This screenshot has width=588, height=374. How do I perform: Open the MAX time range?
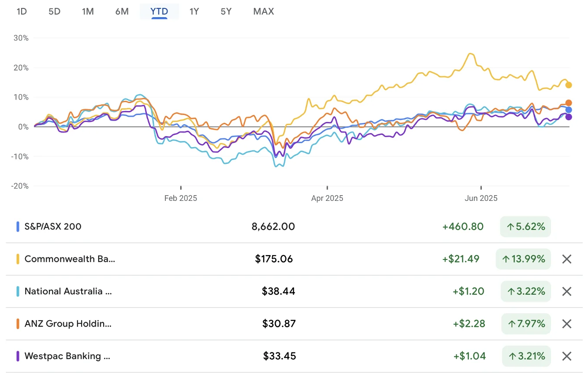click(x=263, y=11)
